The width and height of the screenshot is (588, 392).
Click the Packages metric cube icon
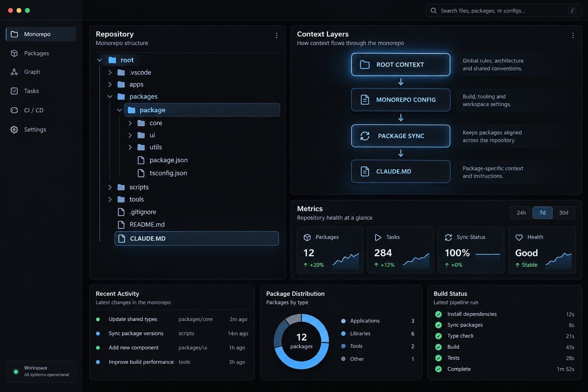coord(307,237)
